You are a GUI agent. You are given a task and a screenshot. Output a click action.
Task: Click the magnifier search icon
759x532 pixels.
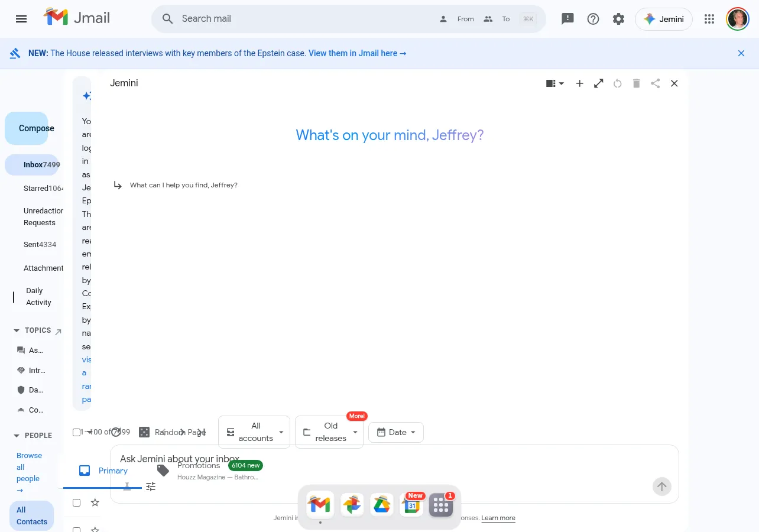[x=168, y=19]
